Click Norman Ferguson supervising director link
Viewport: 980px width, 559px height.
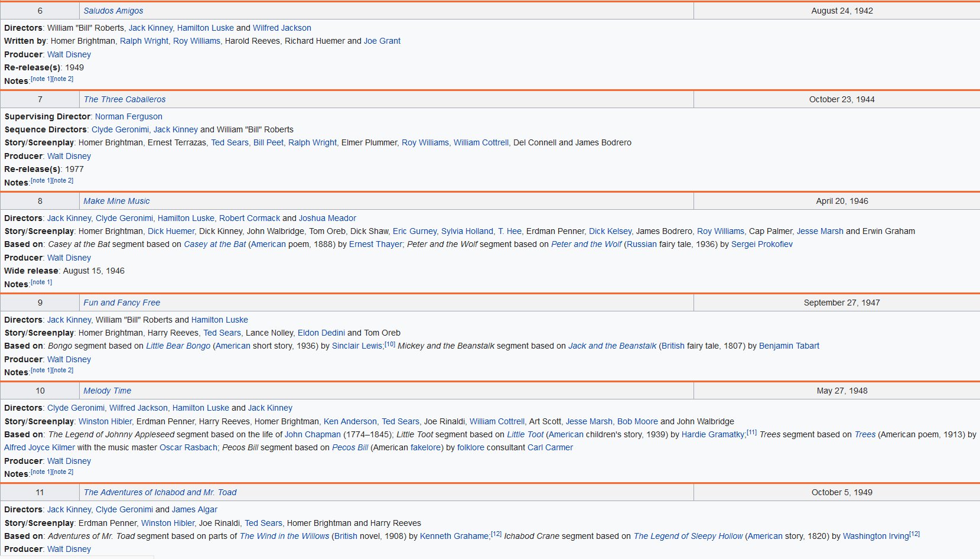129,116
